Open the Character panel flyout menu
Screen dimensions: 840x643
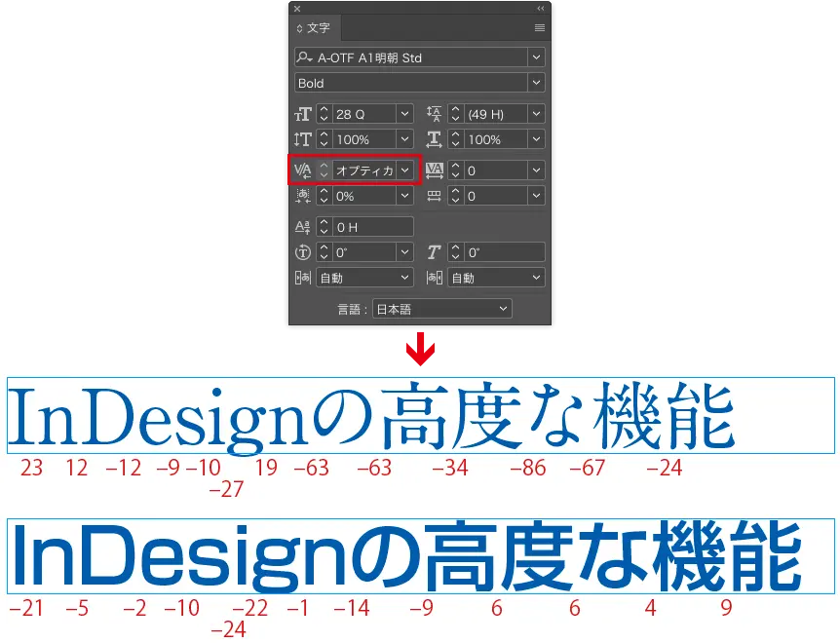(539, 28)
